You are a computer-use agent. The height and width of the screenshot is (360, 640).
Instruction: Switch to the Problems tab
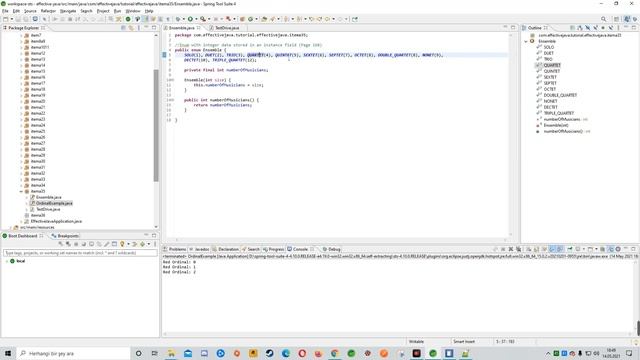click(x=175, y=249)
